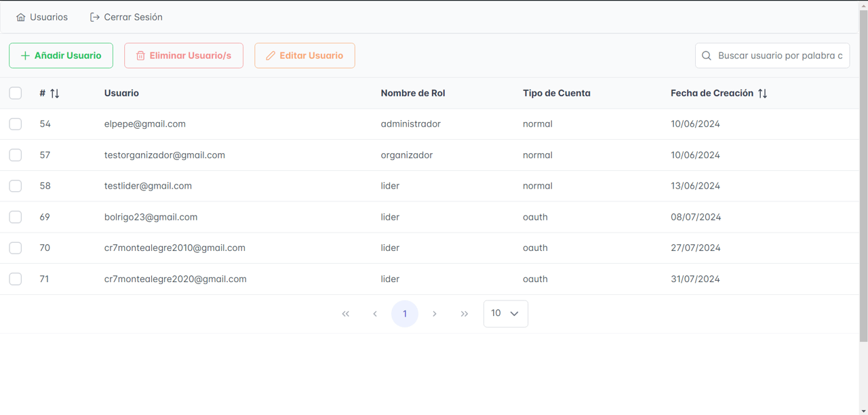Click the date 31/07/2024
Screen dimensions: 868x415
click(696, 279)
